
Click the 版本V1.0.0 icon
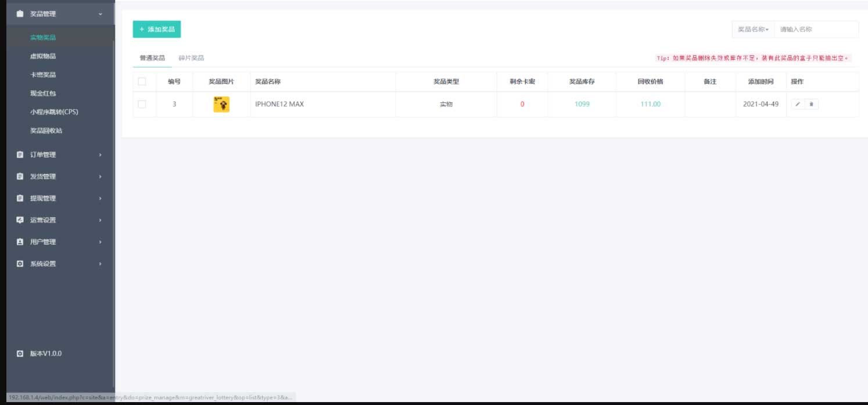click(x=20, y=353)
